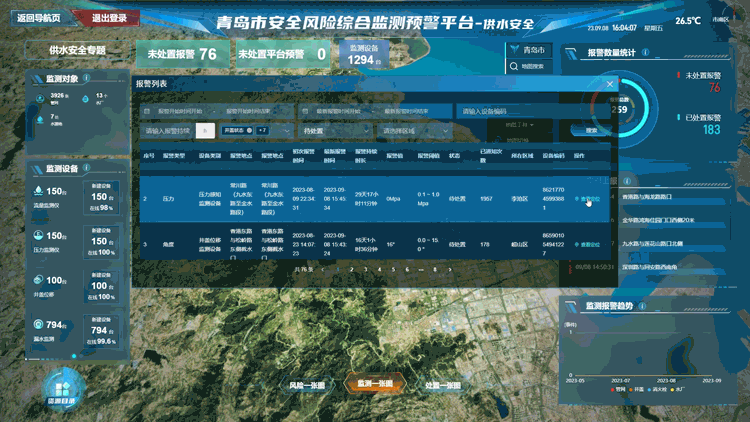Go to page 6 in pagination
This screenshot has width=750, height=422.
pos(407,269)
